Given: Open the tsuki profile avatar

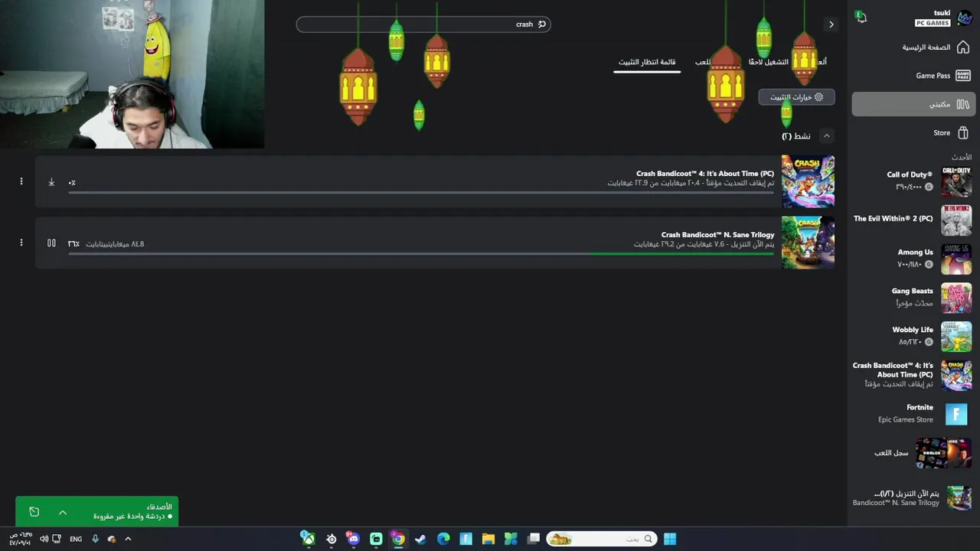Looking at the screenshot, I should (964, 18).
